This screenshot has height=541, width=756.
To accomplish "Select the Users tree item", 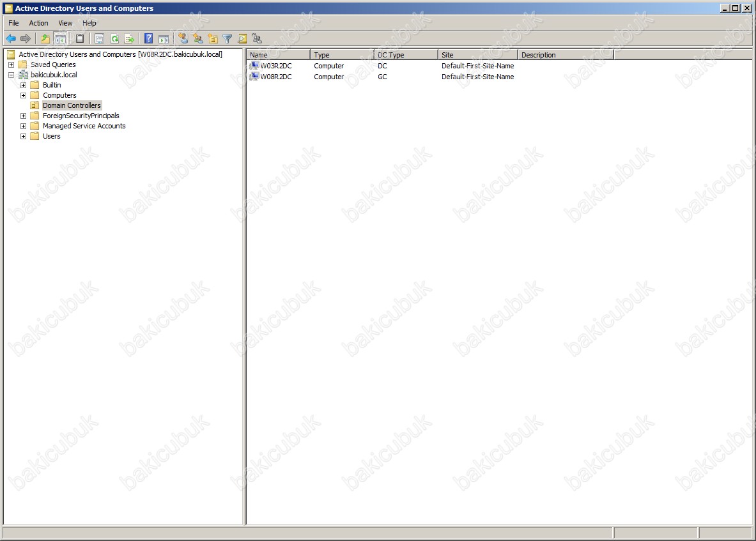I will (x=52, y=136).
